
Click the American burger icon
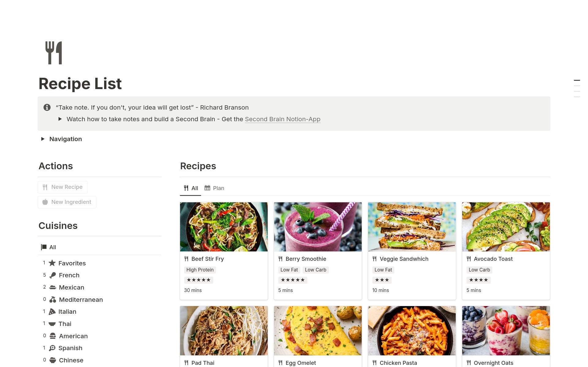click(x=53, y=336)
